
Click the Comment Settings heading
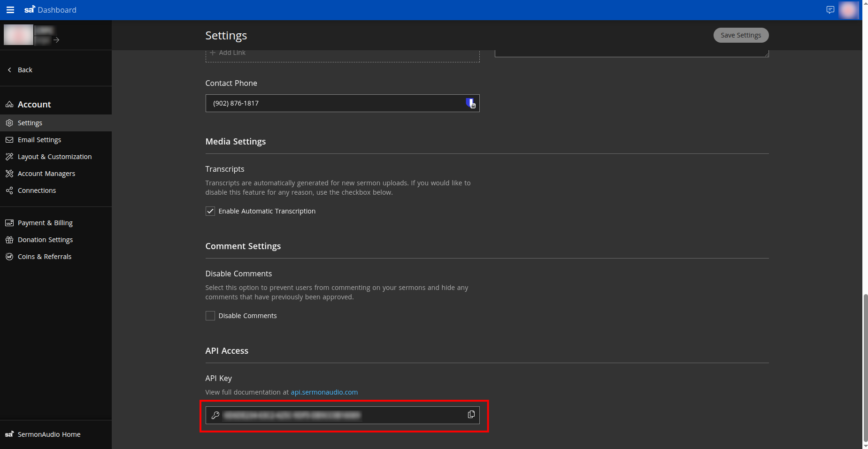click(x=243, y=246)
